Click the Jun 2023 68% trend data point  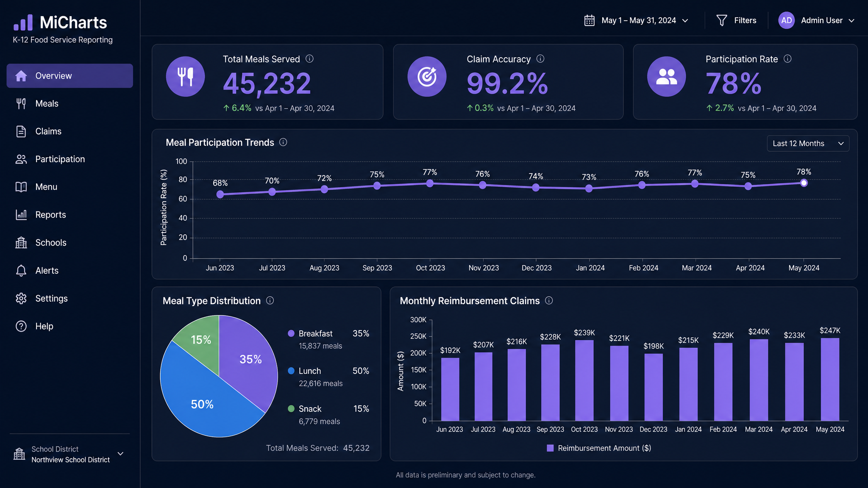pos(220,194)
